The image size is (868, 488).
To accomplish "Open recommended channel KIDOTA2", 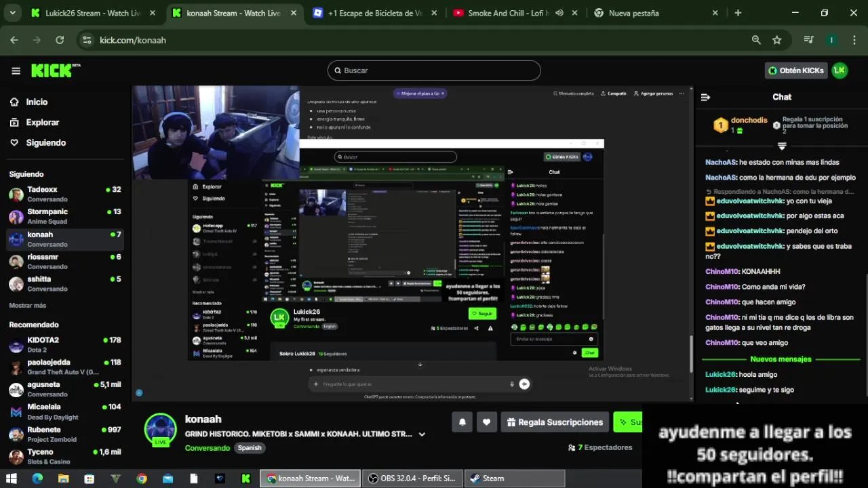I will tap(64, 344).
